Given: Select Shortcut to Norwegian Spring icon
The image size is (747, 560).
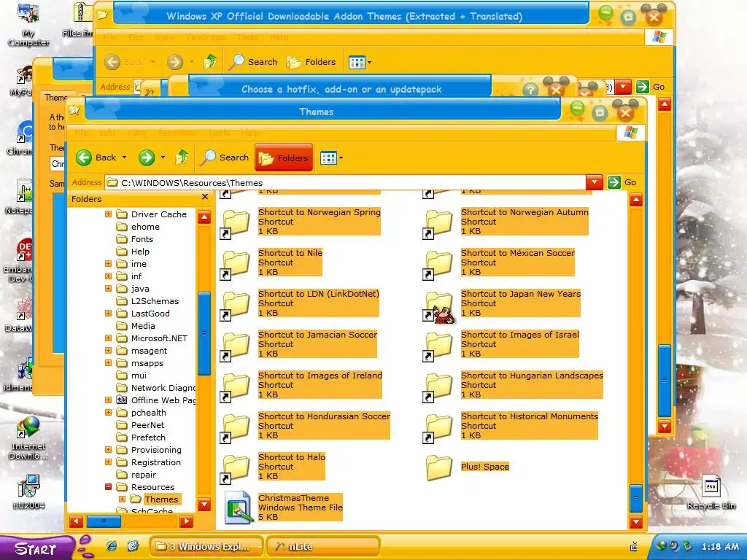Looking at the screenshot, I should [236, 223].
